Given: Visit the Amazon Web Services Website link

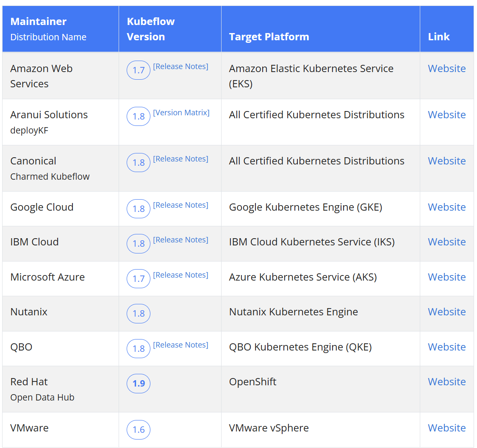Looking at the screenshot, I should 446,69.
